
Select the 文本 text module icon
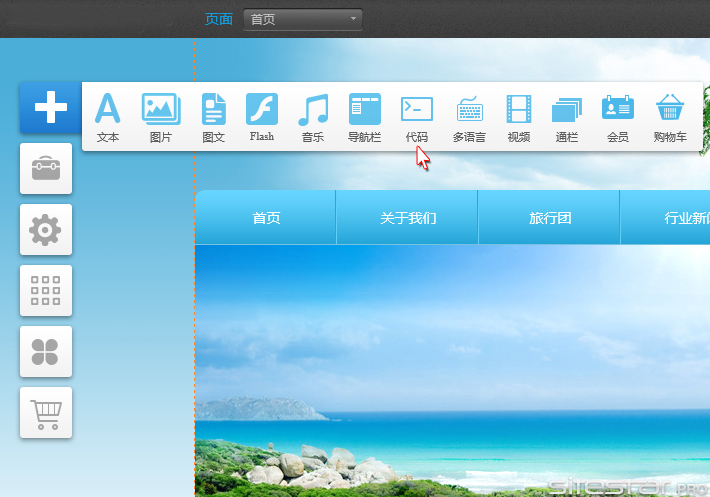coord(108,116)
